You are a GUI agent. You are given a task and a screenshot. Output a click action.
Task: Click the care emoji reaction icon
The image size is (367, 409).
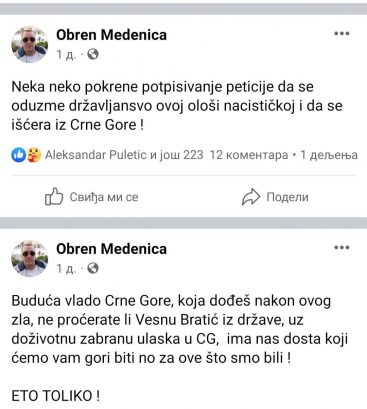click(x=34, y=155)
